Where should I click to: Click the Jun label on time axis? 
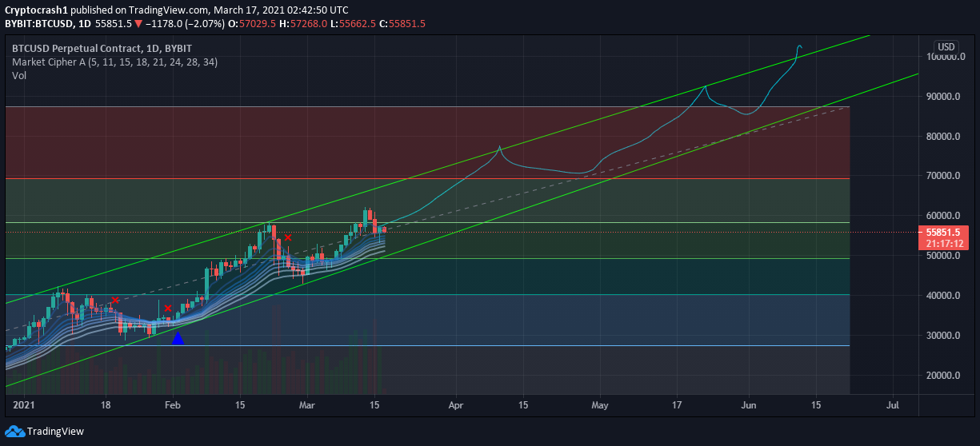(748, 405)
